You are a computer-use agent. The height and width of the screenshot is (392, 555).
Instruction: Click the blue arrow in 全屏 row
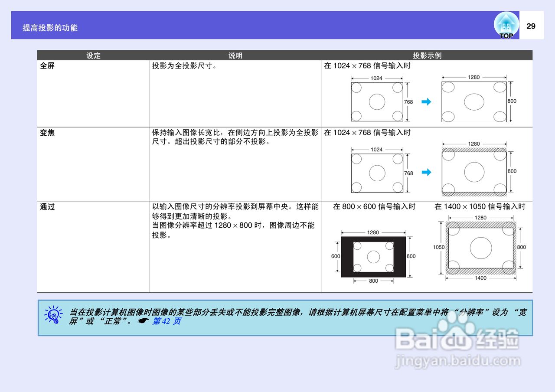[427, 102]
